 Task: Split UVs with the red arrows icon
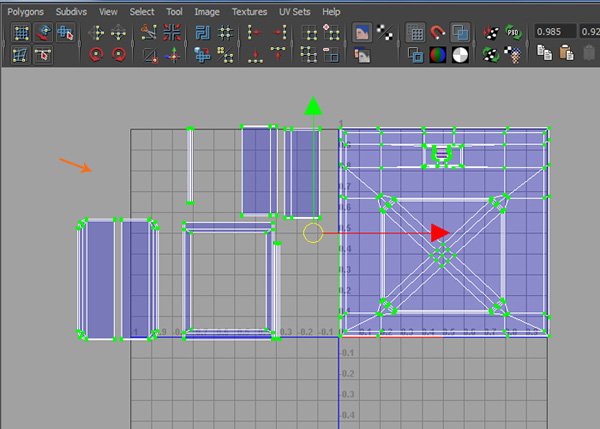[172, 33]
